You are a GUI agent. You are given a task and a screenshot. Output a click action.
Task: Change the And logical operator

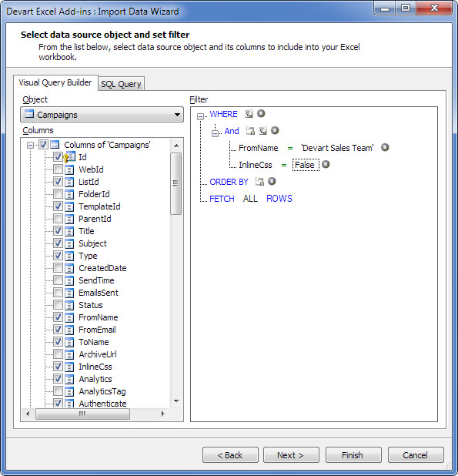(232, 131)
